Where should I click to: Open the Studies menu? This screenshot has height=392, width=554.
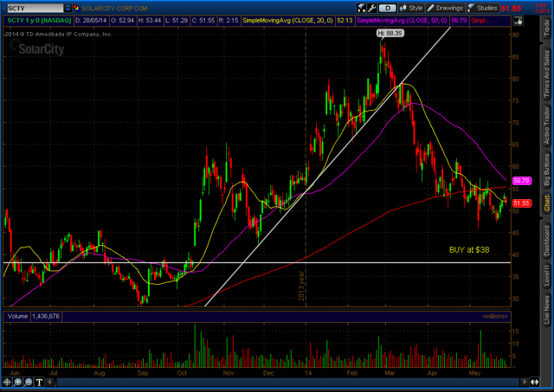(x=482, y=8)
